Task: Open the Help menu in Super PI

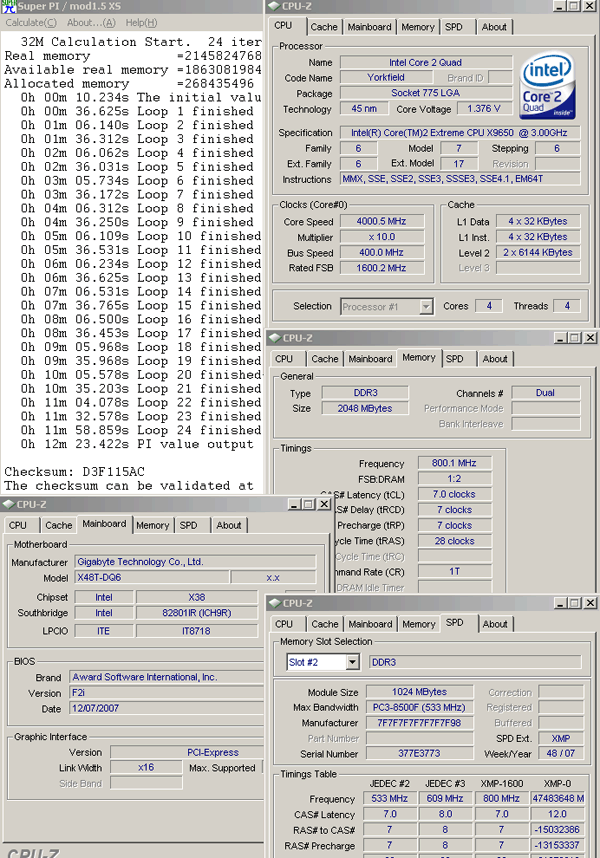Action: coord(141,23)
